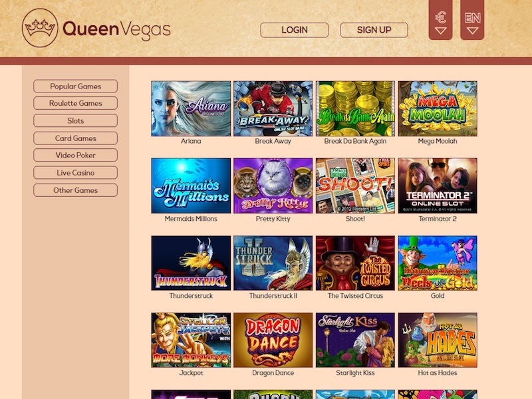Viewport: 532px width, 399px height.
Task: Launch the Mega Moolah game
Action: coord(438,108)
